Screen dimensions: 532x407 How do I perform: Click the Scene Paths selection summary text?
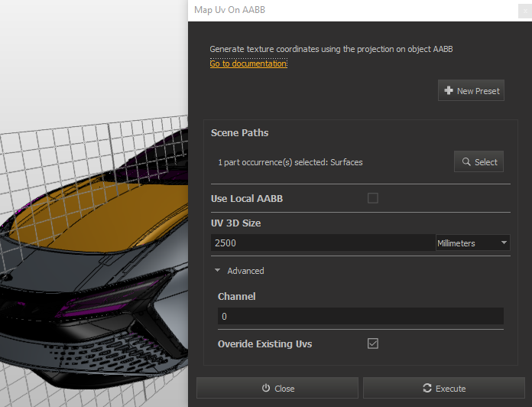(x=290, y=162)
